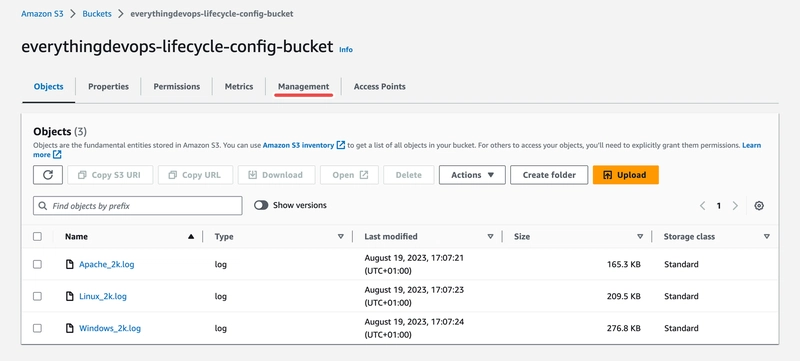Viewport: 800px width, 361px height.
Task: Click the Info link beside the bucket name
Action: tap(346, 49)
